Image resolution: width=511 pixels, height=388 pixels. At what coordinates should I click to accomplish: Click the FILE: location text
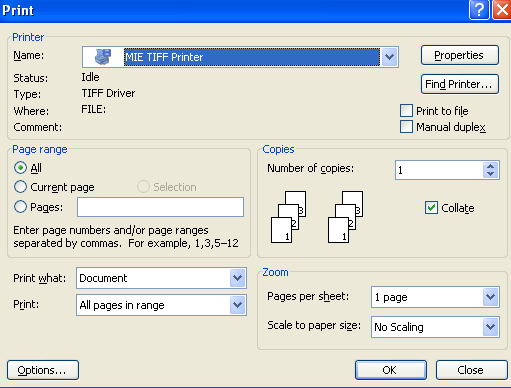click(94, 109)
